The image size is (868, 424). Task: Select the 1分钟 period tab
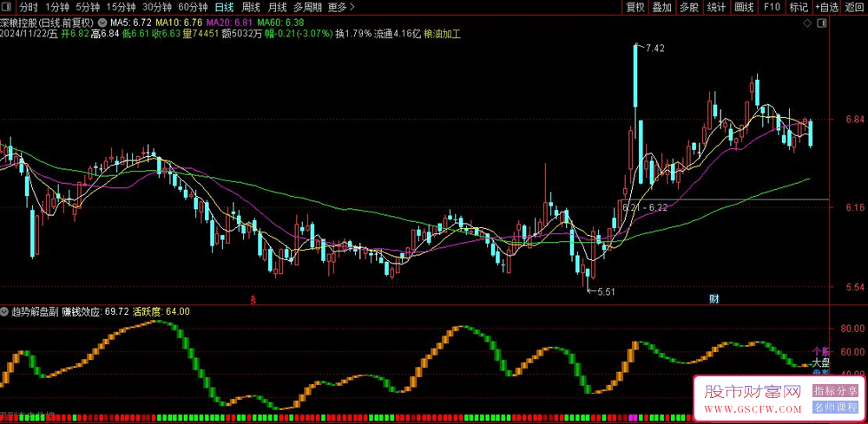click(x=57, y=7)
